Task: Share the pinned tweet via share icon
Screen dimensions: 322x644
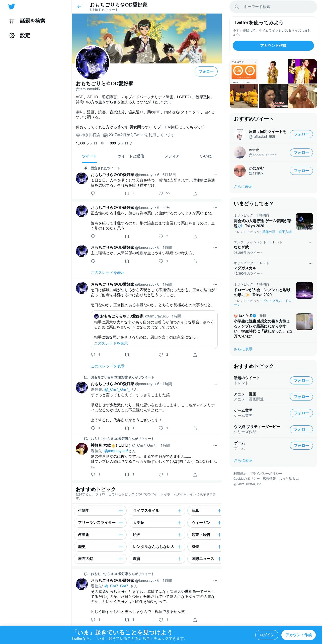Action: click(x=195, y=193)
